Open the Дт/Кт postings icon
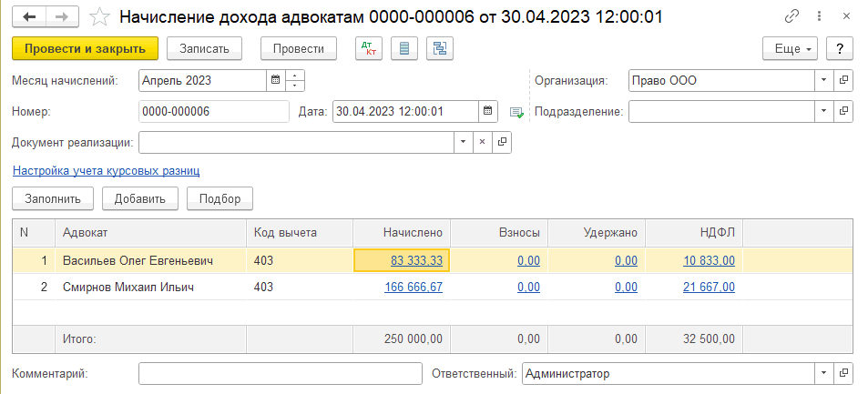Image resolution: width=868 pixels, height=394 pixels. [x=369, y=48]
